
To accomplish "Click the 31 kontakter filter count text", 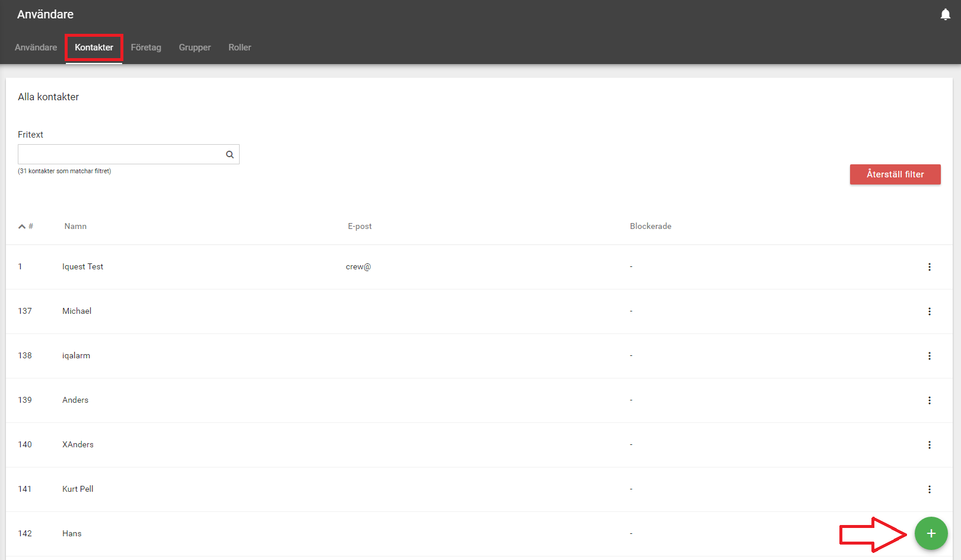I will 64,171.
